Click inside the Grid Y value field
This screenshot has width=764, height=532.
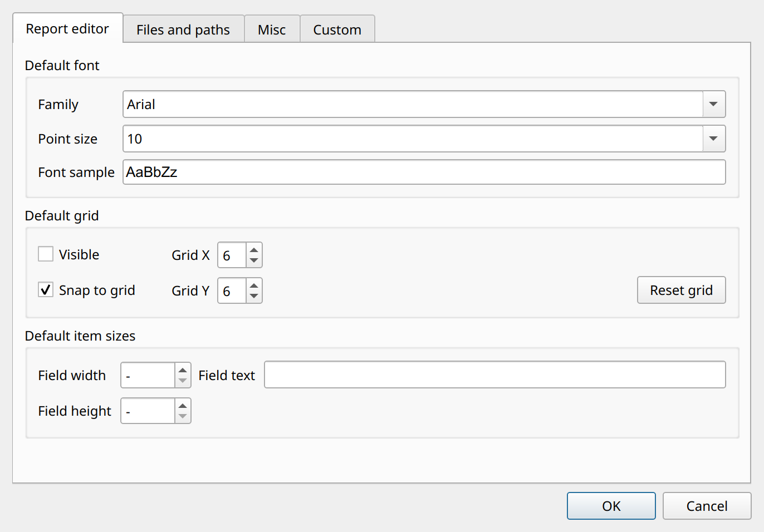tap(232, 290)
